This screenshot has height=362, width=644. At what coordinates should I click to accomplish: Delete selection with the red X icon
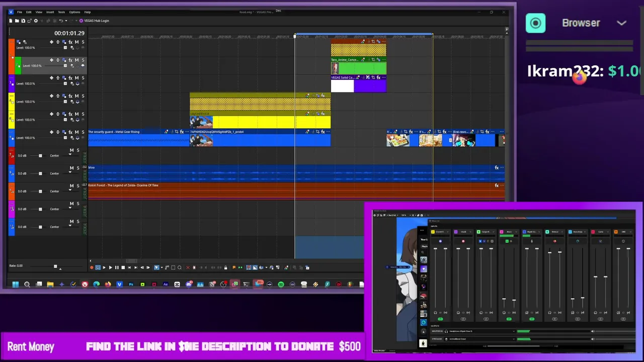[x=188, y=267]
